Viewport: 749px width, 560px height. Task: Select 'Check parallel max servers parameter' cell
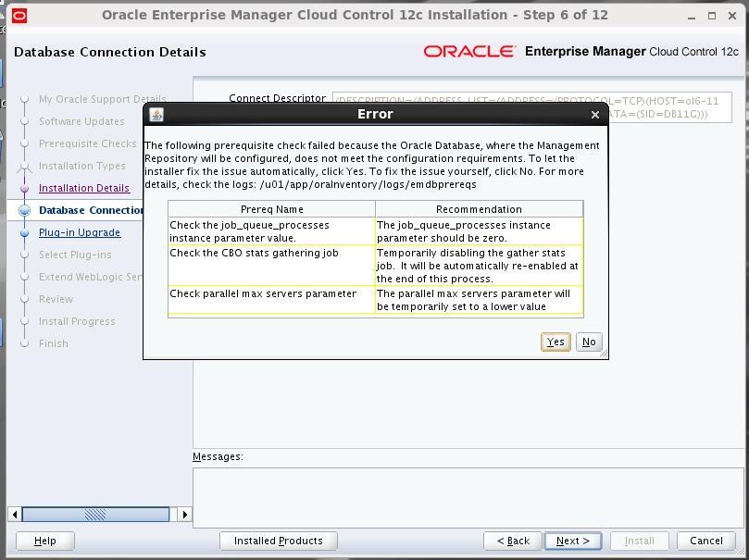coord(272,300)
